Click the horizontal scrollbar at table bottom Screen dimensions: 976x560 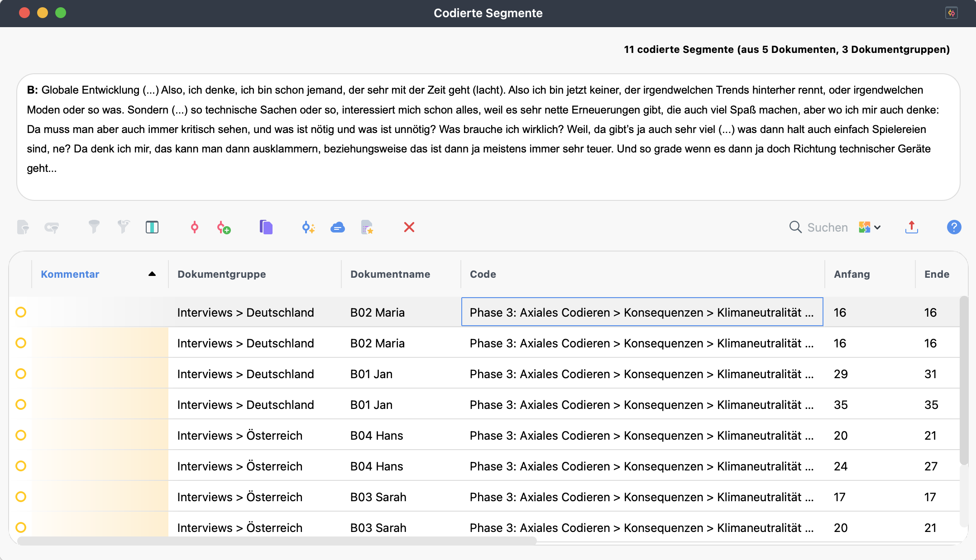coord(276,541)
